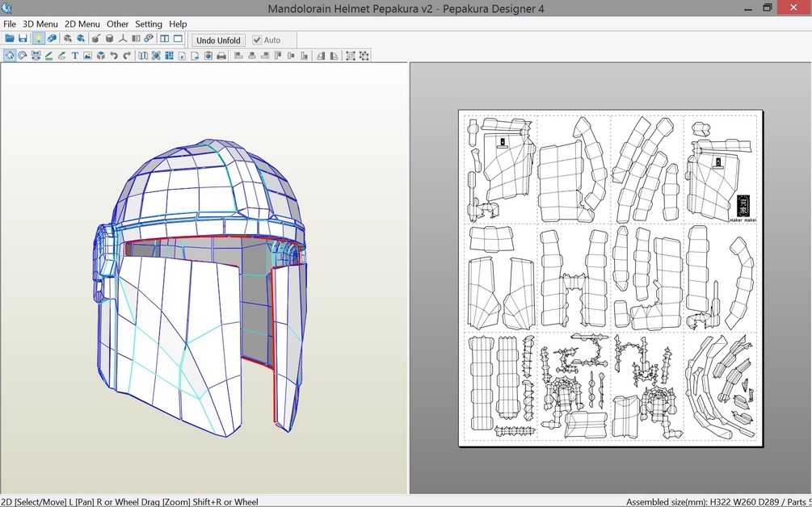
Task: Click the Save floppy disk icon
Action: [23, 39]
